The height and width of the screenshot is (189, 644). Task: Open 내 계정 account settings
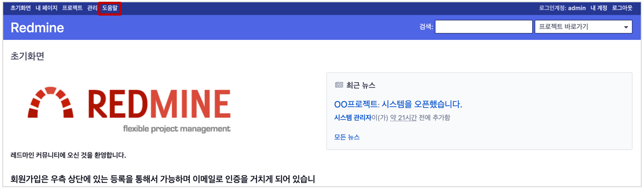(x=599, y=8)
